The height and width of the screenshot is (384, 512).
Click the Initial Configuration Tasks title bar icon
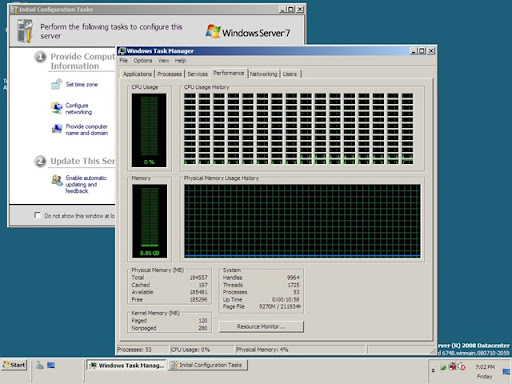click(14, 9)
